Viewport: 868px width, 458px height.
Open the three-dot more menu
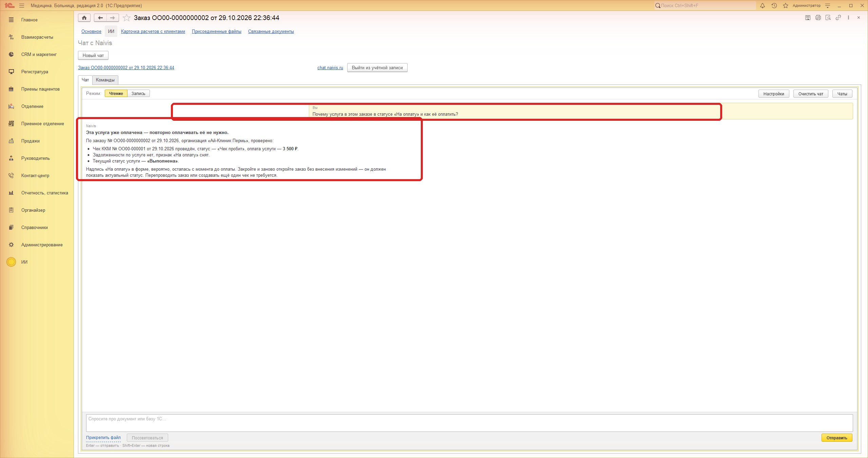(x=848, y=18)
